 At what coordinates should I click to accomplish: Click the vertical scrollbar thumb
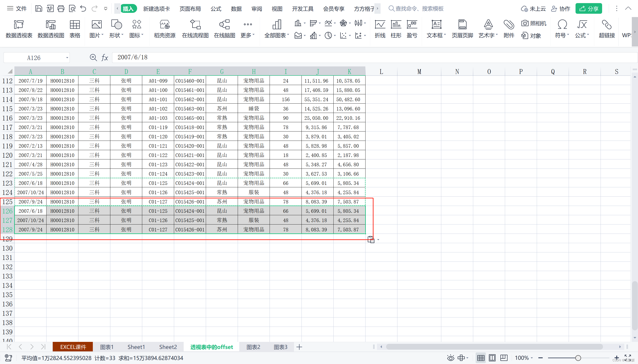[634, 306]
